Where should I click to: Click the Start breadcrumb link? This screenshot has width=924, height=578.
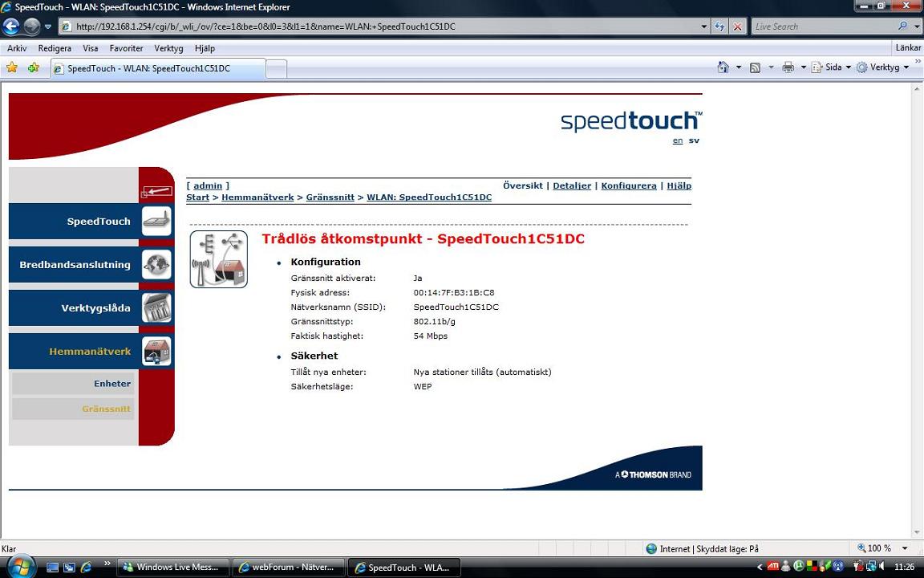coord(197,197)
